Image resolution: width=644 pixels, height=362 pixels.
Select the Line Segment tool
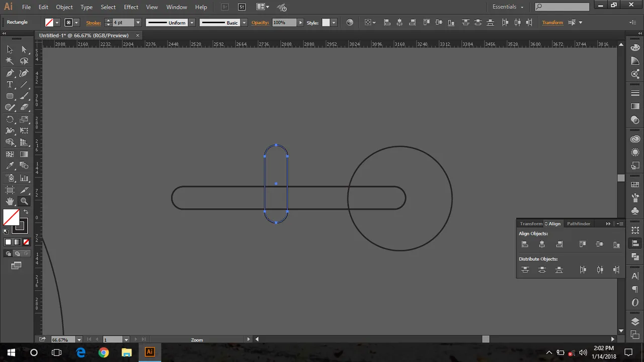tap(24, 84)
